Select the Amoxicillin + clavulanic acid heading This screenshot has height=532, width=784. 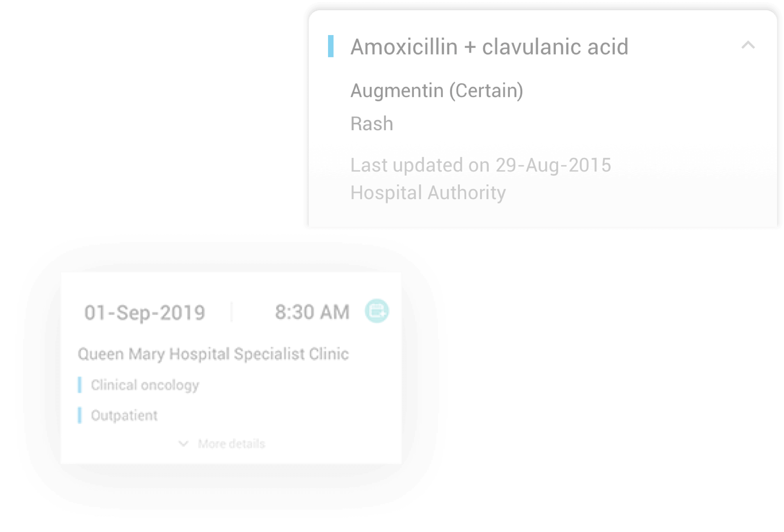[489, 47]
